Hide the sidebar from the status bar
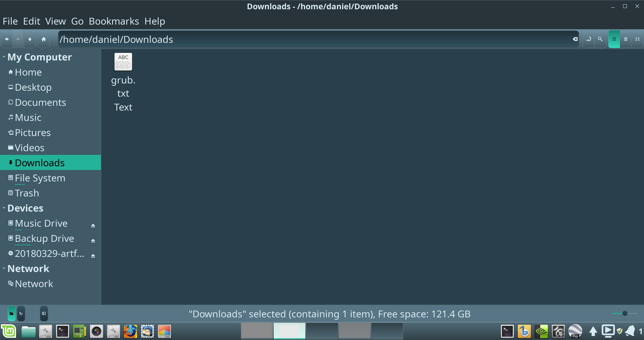This screenshot has height=340, width=644. pyautogui.click(x=44, y=313)
